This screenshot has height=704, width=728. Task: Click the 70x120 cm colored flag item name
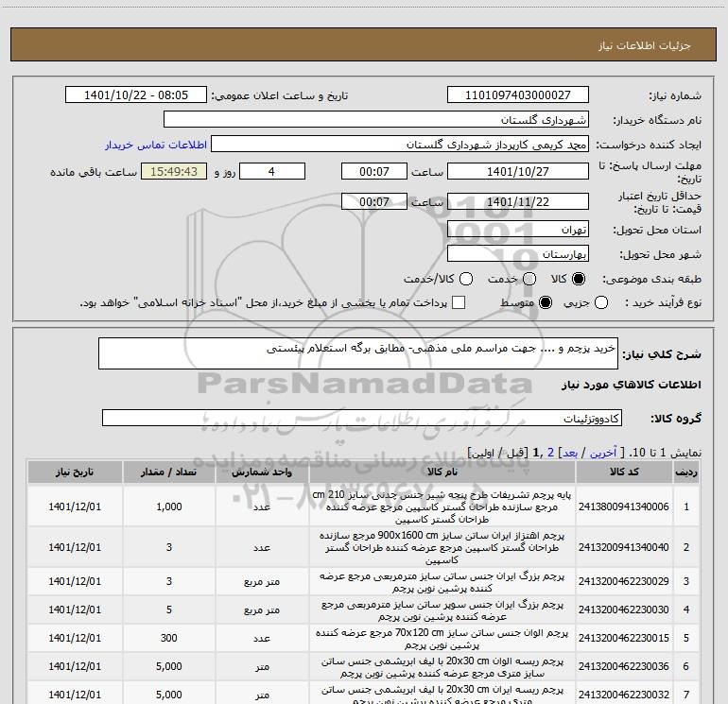click(442, 639)
